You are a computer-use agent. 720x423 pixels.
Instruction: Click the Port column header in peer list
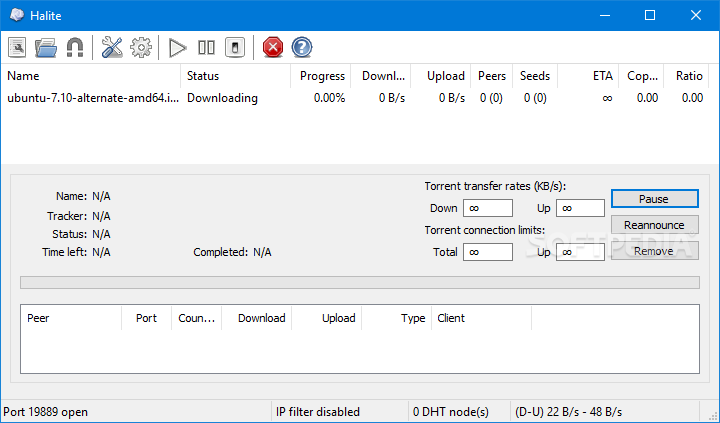click(x=146, y=318)
